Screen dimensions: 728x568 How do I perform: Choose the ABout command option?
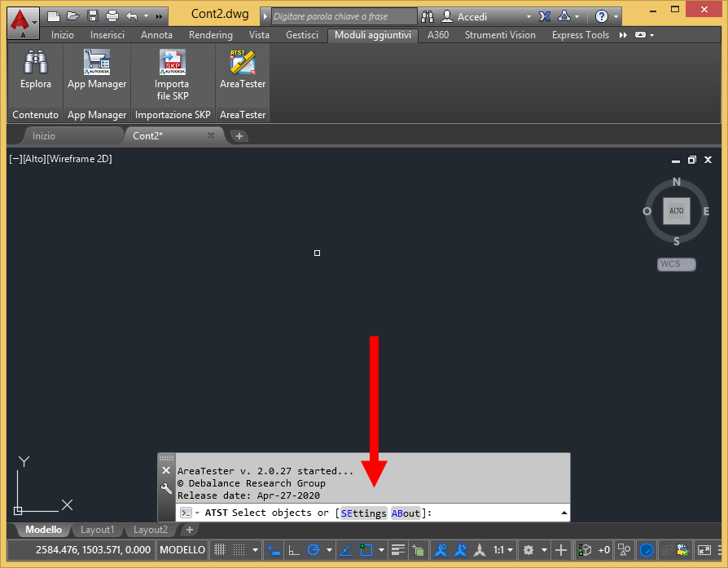click(406, 513)
